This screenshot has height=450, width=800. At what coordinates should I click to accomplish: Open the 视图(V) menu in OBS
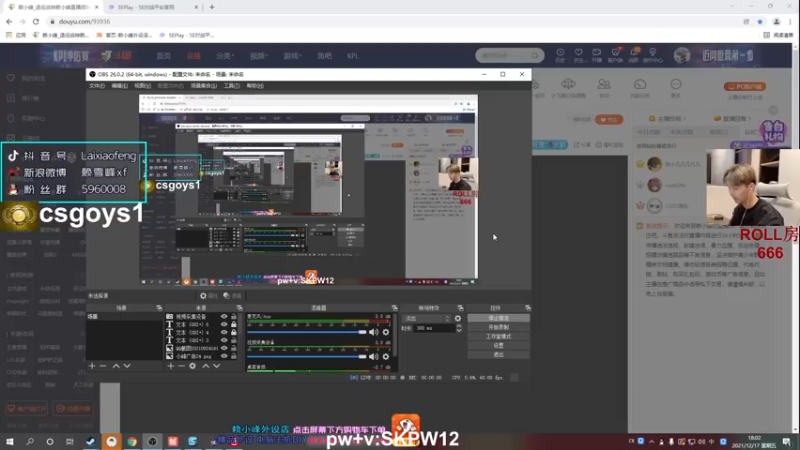click(142, 86)
